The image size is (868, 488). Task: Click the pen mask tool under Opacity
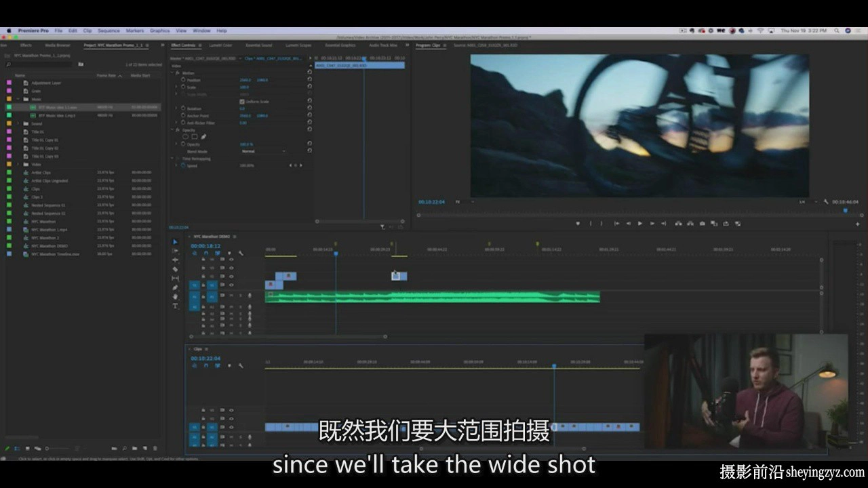(203, 137)
